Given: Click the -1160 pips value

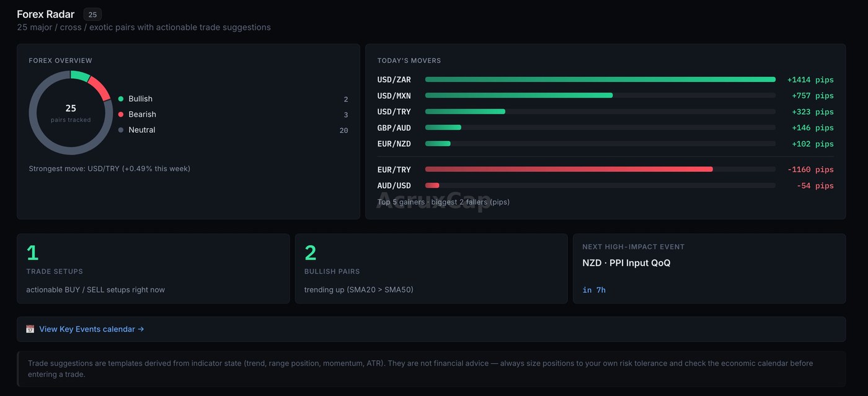Looking at the screenshot, I should click(x=810, y=169).
